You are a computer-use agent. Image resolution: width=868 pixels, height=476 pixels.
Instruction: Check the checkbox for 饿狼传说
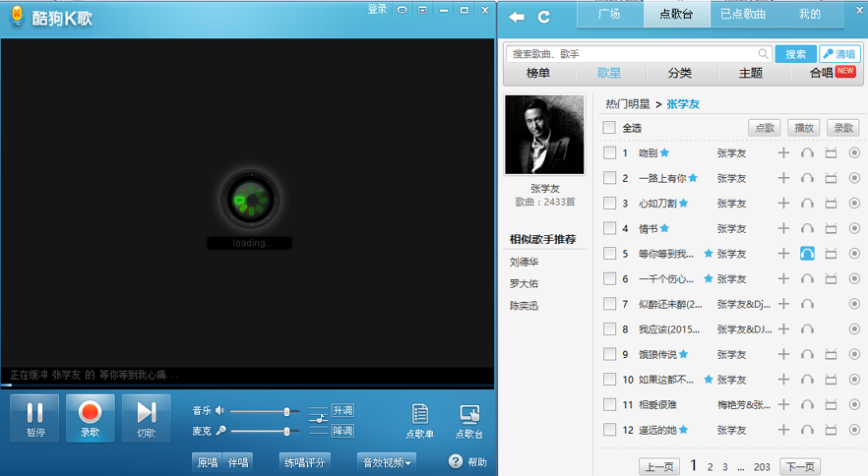(x=609, y=354)
